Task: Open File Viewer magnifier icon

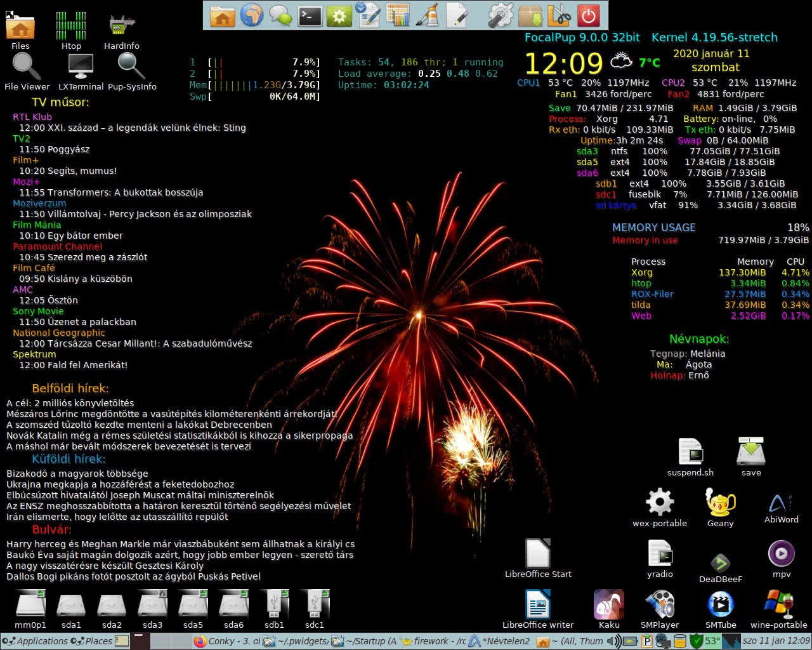Action: (x=27, y=71)
